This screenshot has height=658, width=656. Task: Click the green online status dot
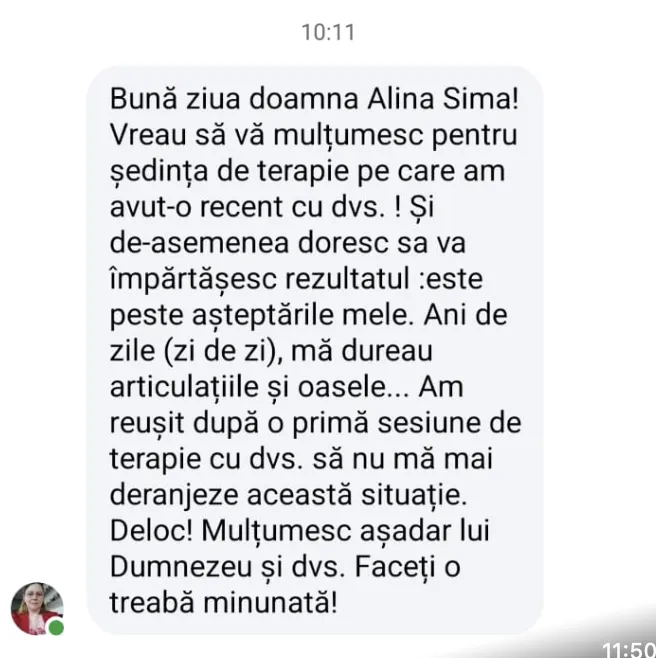pos(56,627)
